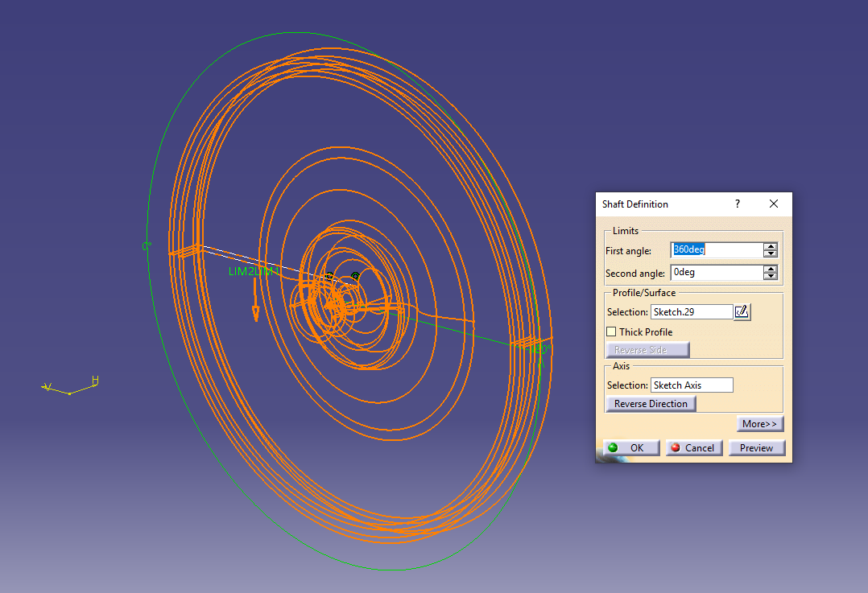Click the Preview button
This screenshot has width=868, height=593.
[756, 447]
